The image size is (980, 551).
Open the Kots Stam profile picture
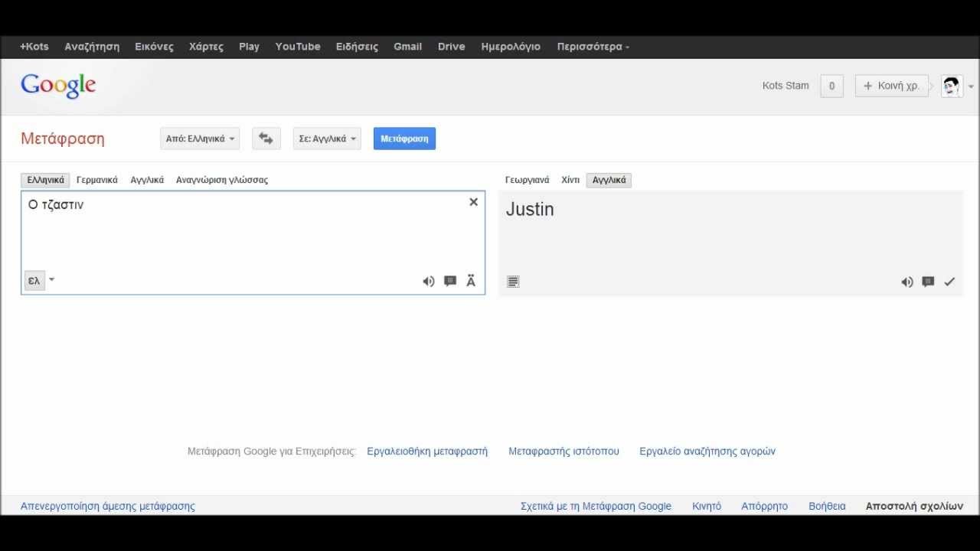(x=952, y=86)
